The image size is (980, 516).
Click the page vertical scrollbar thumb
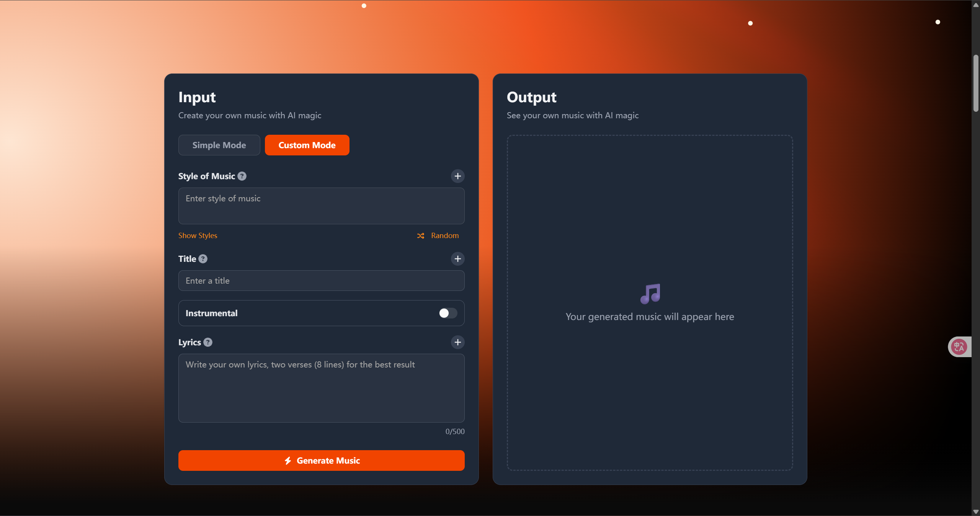pos(976,83)
